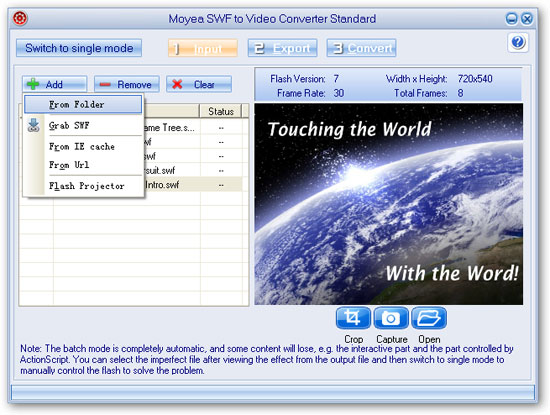Click the Flash Version value 7
The height and width of the screenshot is (415, 550).
point(336,79)
